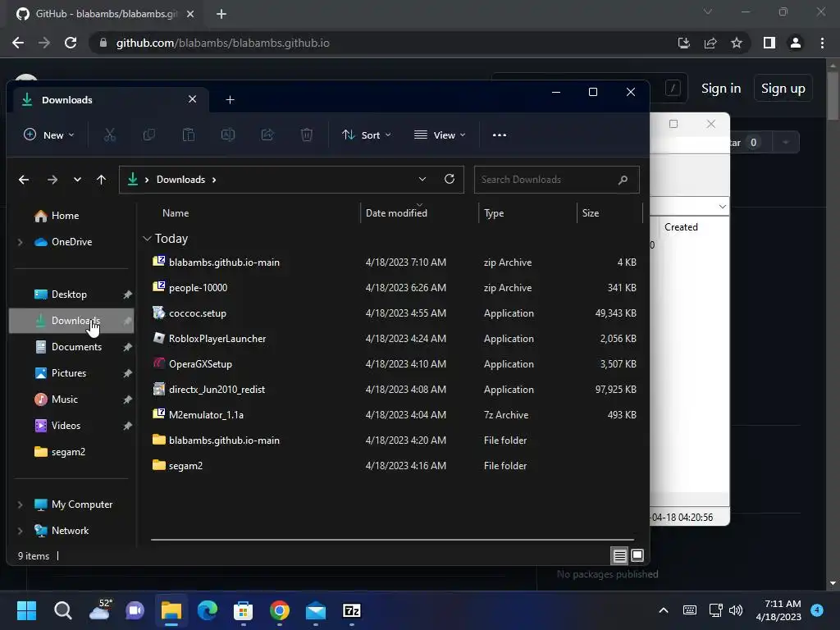
Task: Click the Windows Start button
Action: 26,610
